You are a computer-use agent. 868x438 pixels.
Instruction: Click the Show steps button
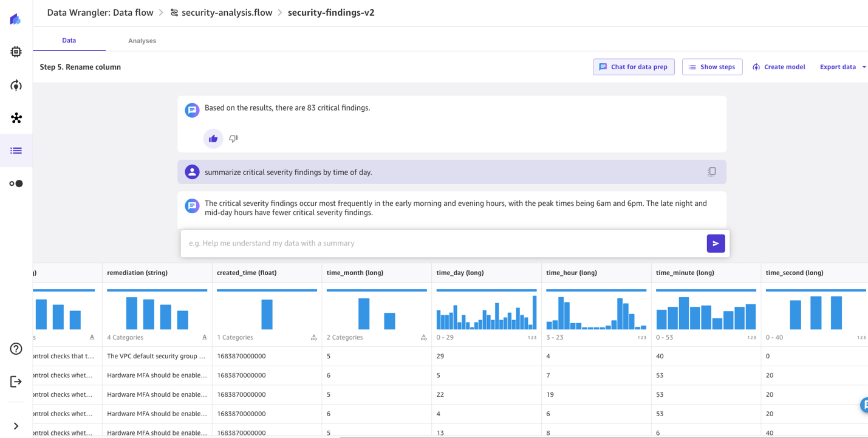712,67
